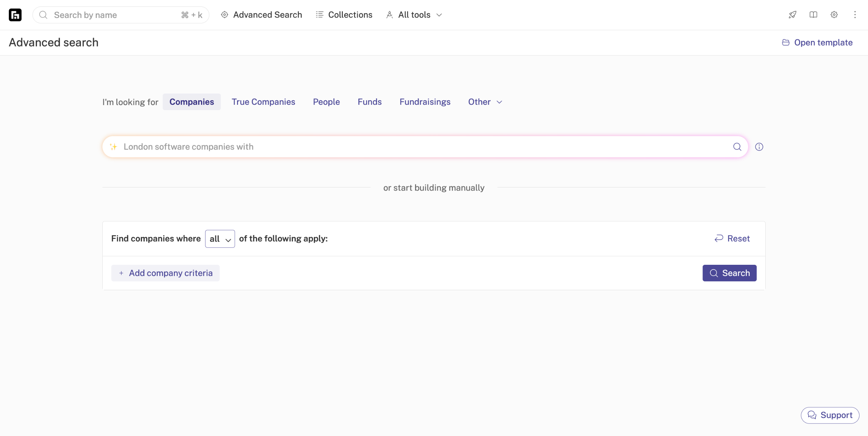This screenshot has width=868, height=436.
Task: Switch to the People tab
Action: click(x=326, y=102)
